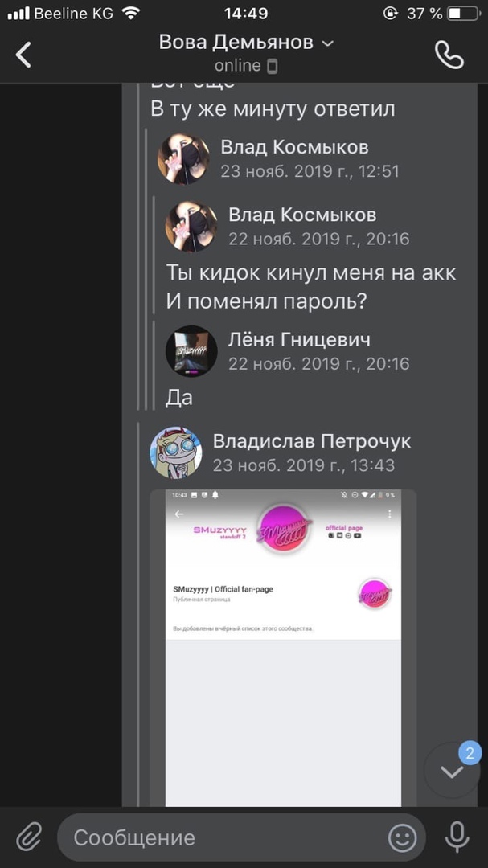Open first Влад Космыков avatar

click(x=183, y=158)
